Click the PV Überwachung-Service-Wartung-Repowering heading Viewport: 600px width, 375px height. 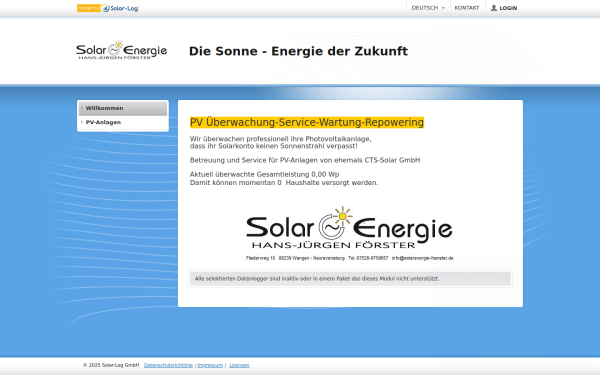tap(307, 122)
